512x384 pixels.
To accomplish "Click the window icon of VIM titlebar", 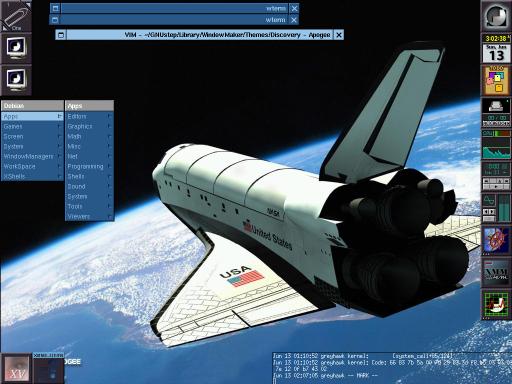I will click(61, 35).
